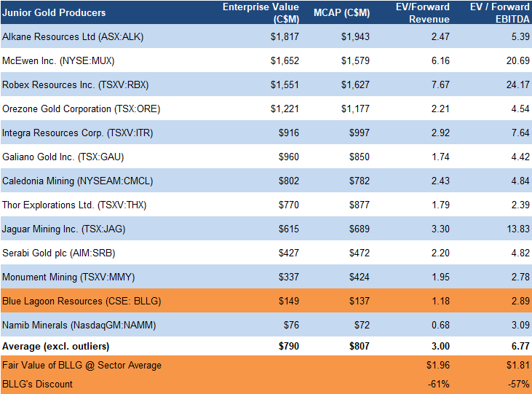Select the Caledonia Mining (NYSEAM:CMCL) cell
The height and width of the screenshot is (394, 532).
point(77,181)
